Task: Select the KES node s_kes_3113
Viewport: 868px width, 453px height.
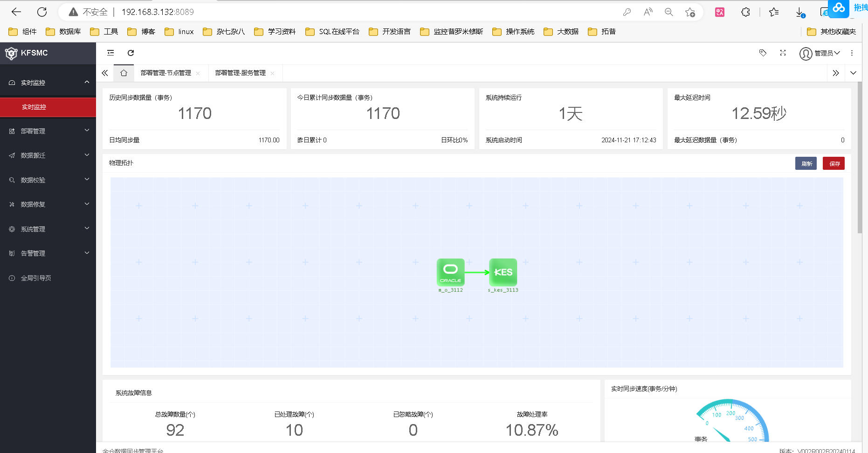Action: pyautogui.click(x=503, y=272)
